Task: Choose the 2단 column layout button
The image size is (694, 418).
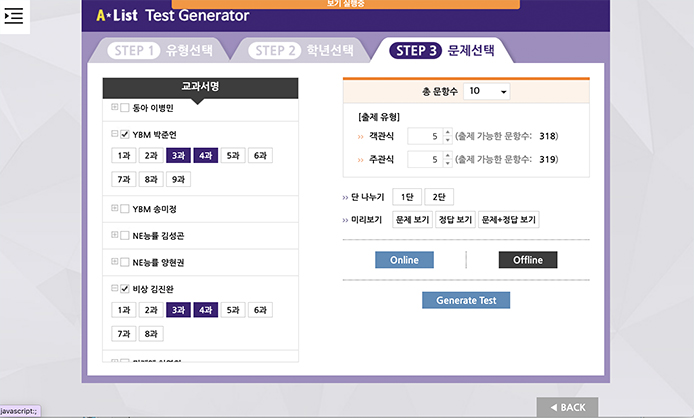Action: (x=438, y=197)
